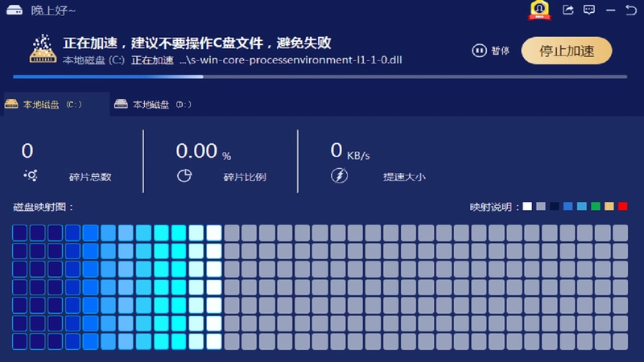Click the red legend color swatch
Screen dimensions: 644x362
[x=622, y=207]
